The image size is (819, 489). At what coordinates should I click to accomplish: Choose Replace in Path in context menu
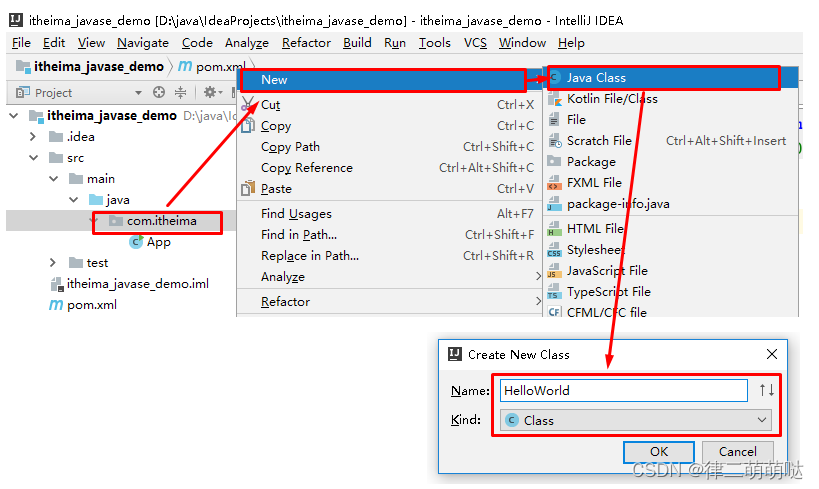pyautogui.click(x=390, y=255)
